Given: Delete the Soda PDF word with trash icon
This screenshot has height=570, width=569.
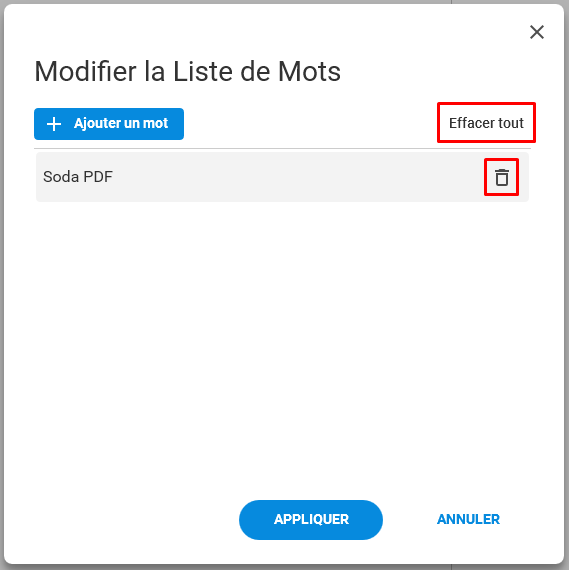Looking at the screenshot, I should coord(502,177).
